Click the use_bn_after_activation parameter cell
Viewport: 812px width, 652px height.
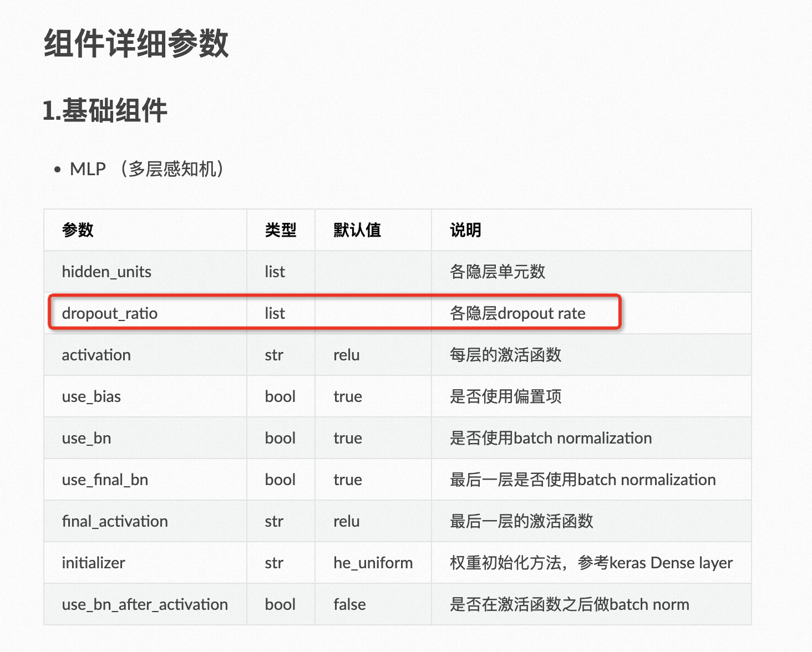click(x=145, y=604)
